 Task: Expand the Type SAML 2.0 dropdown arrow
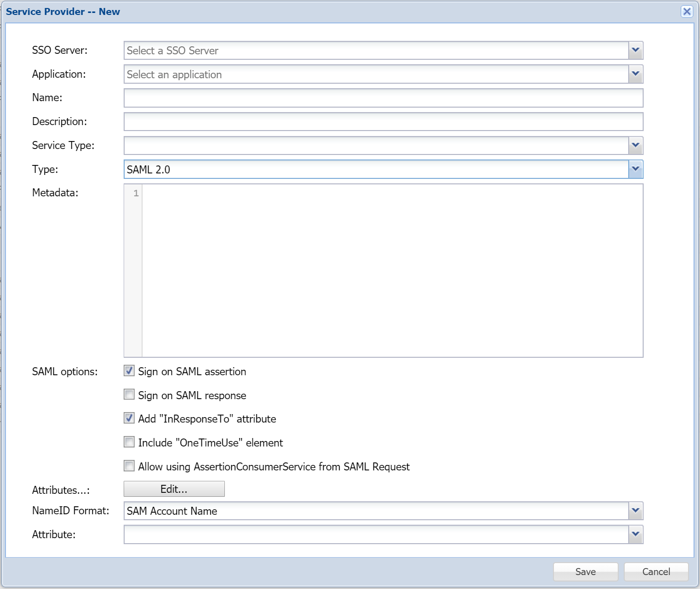635,169
